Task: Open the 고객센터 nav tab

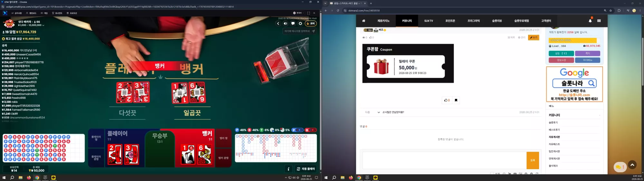Action: [x=546, y=21]
